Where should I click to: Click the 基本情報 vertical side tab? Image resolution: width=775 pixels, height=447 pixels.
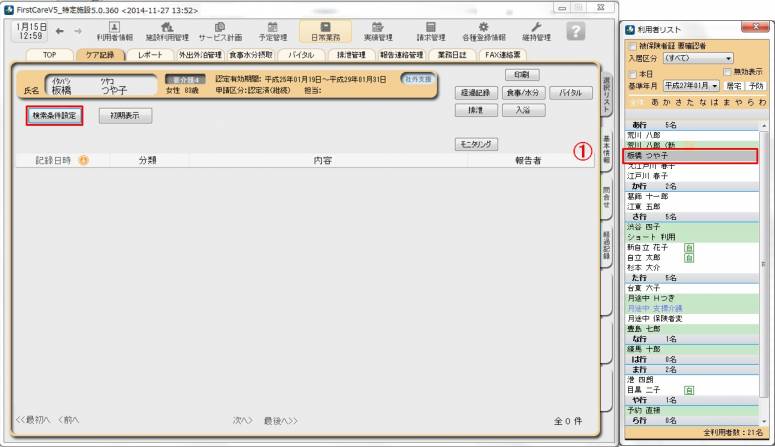pyautogui.click(x=607, y=152)
